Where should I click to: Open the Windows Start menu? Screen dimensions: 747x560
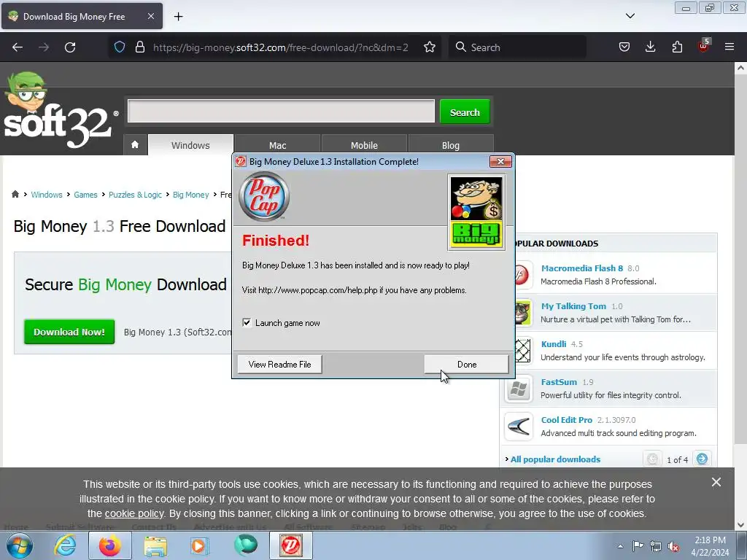point(20,545)
